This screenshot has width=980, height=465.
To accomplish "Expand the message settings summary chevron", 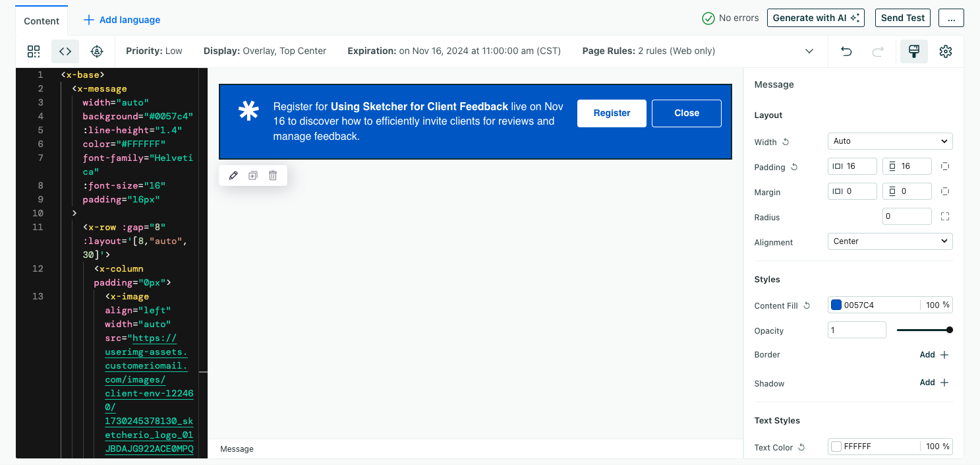I will [x=809, y=51].
